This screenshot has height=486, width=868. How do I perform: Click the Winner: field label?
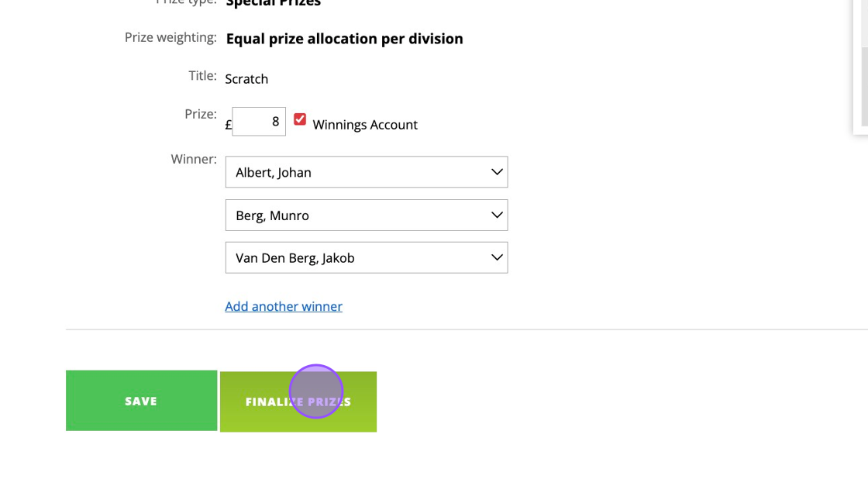click(x=194, y=159)
